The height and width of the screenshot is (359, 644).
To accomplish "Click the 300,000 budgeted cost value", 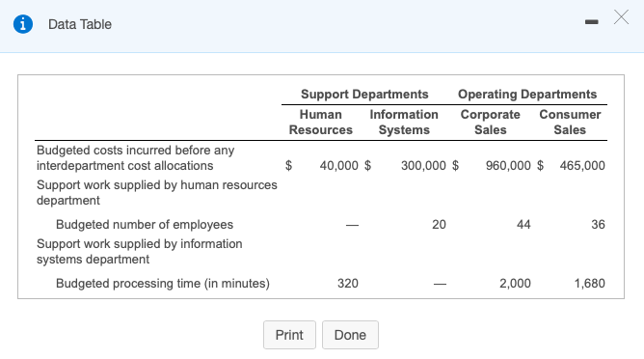I will [423, 166].
